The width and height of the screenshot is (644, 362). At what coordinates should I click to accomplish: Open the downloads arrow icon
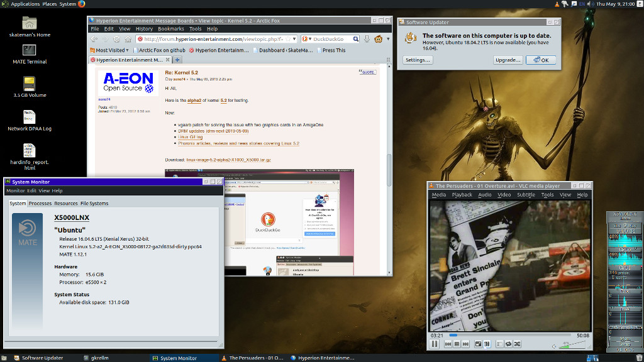[x=367, y=39]
